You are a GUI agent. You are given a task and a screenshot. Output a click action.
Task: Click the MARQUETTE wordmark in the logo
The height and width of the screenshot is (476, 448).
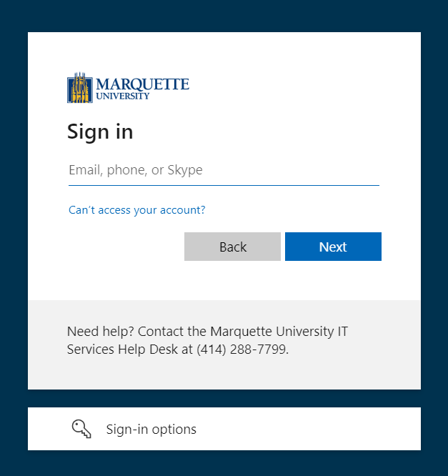pos(142,84)
